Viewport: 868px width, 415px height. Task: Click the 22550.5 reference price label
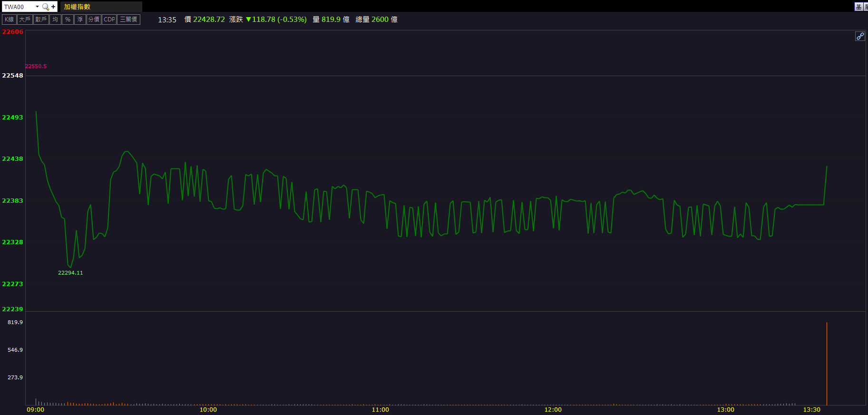coord(36,67)
